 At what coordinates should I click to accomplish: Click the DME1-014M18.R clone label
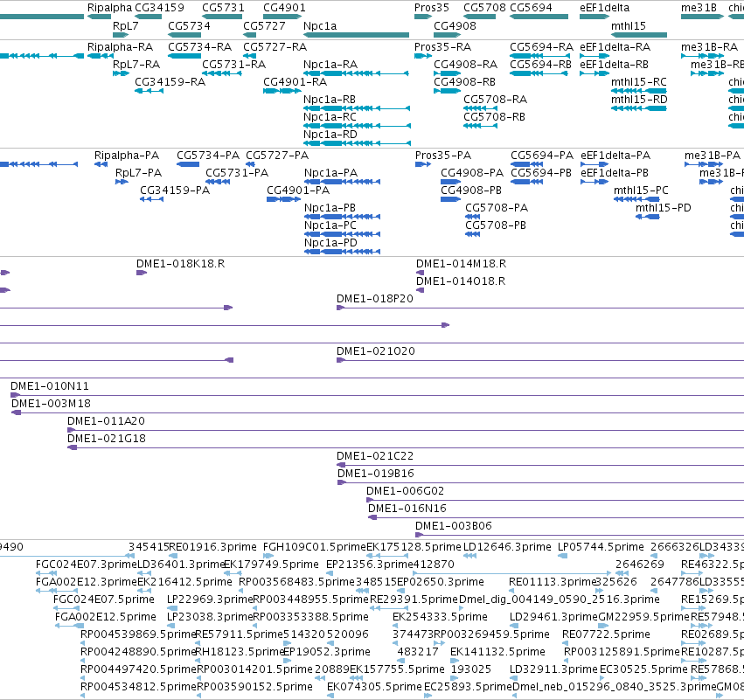click(461, 264)
